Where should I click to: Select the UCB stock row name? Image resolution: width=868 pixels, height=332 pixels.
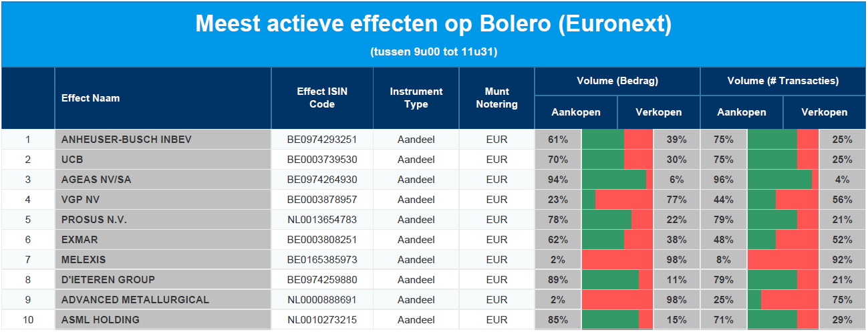[x=72, y=160]
